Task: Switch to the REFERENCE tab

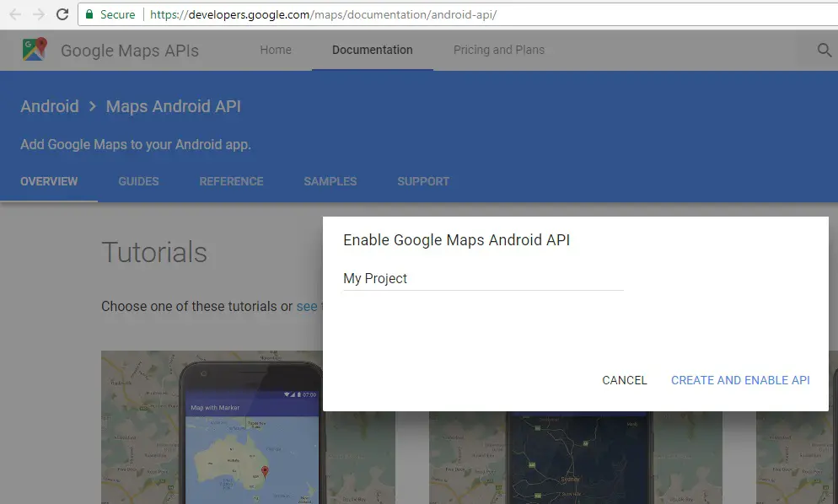Action: (231, 181)
